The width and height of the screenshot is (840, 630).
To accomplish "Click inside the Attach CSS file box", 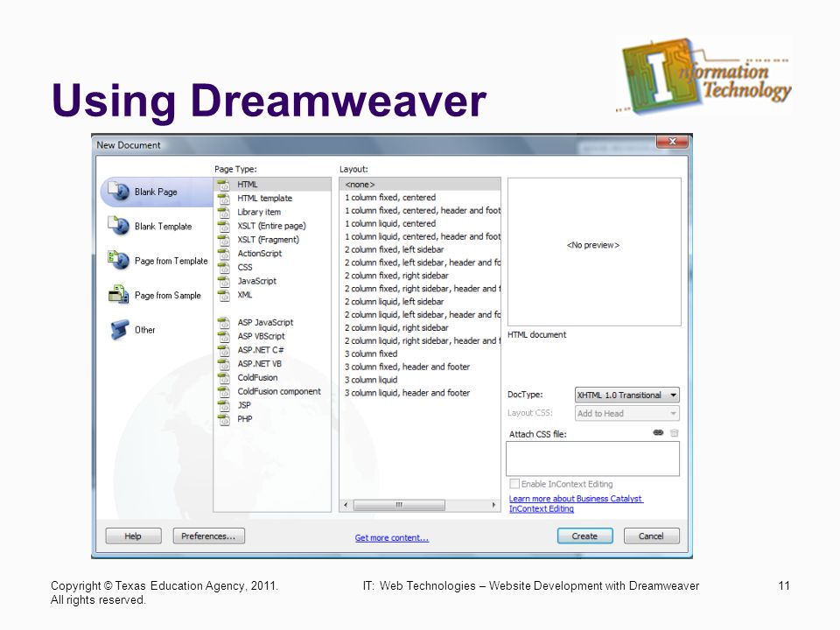I will [x=592, y=459].
